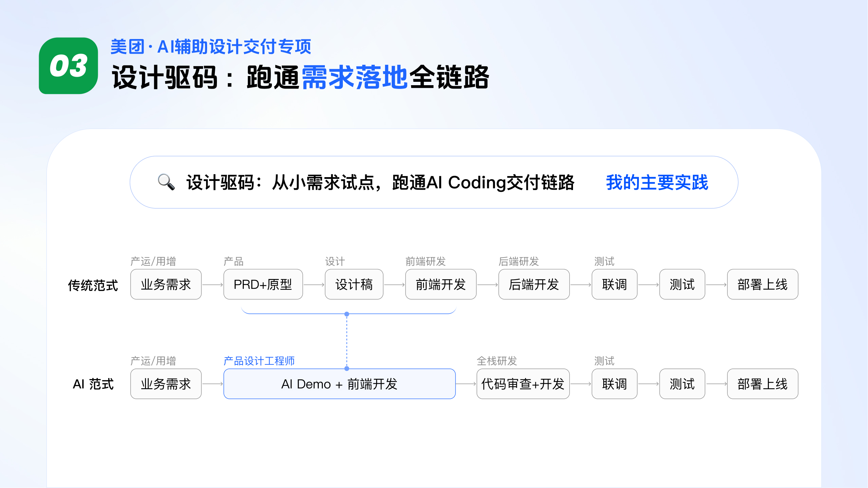The image size is (868, 488).
Task: Click the blue 产品设计工程师 role label
Action: coord(259,361)
